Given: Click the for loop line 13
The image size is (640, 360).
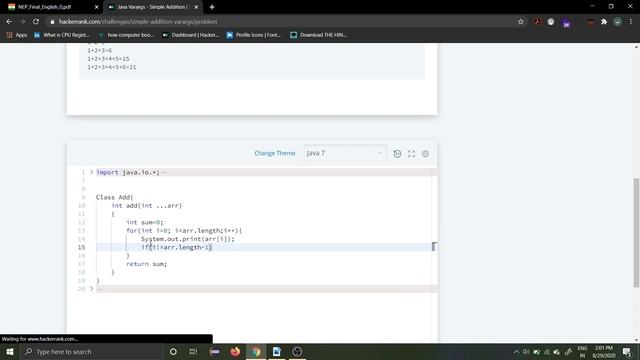Looking at the screenshot, I should pyautogui.click(x=184, y=231).
